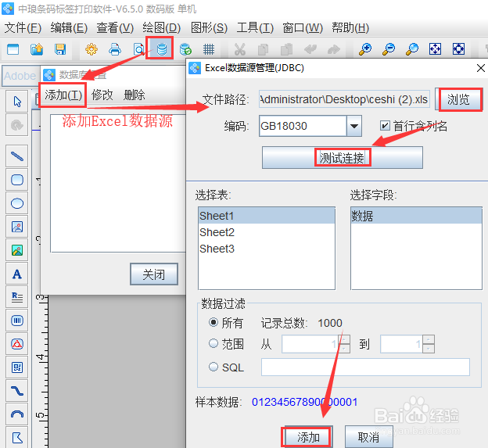Click the SQL query input field
This screenshot has width=488, height=448.
tap(365, 367)
